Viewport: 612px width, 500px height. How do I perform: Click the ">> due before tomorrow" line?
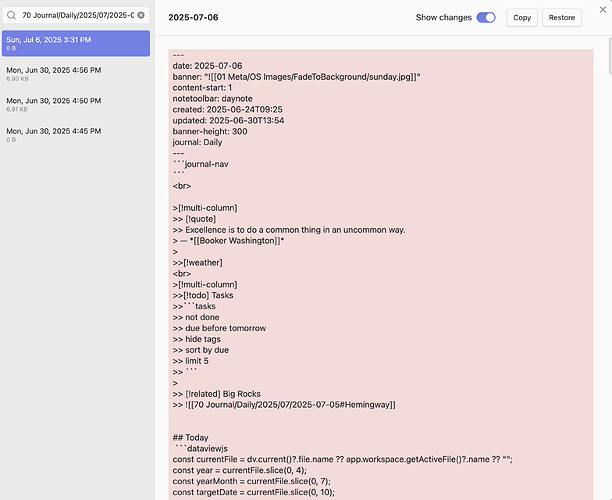pyautogui.click(x=219, y=328)
